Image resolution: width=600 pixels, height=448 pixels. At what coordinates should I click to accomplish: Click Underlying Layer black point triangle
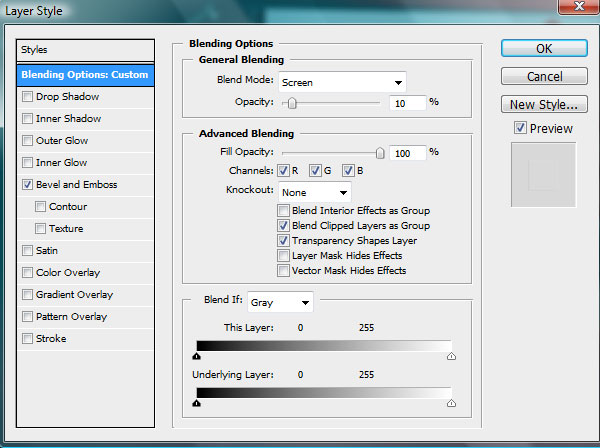click(x=197, y=403)
